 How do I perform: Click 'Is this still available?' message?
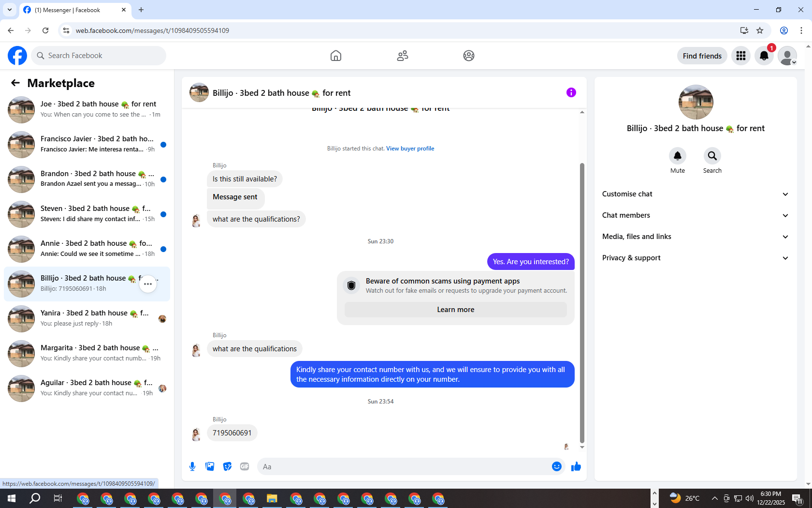point(245,179)
